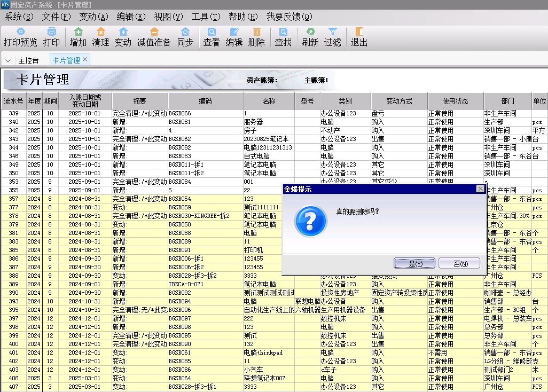Click the KIS application logo icon
The height and width of the screenshot is (392, 548).
(x=5, y=5)
